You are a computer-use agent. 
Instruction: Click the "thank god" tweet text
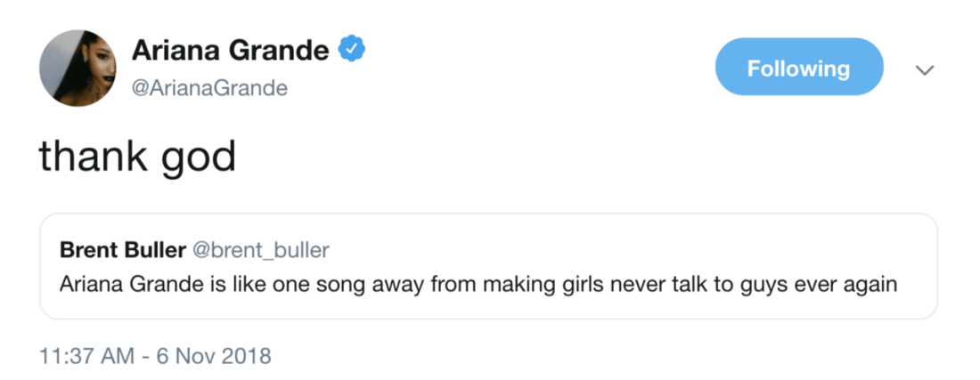coord(136,158)
